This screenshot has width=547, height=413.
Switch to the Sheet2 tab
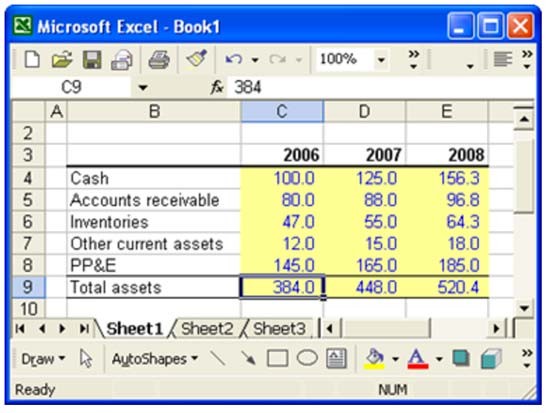click(x=207, y=329)
